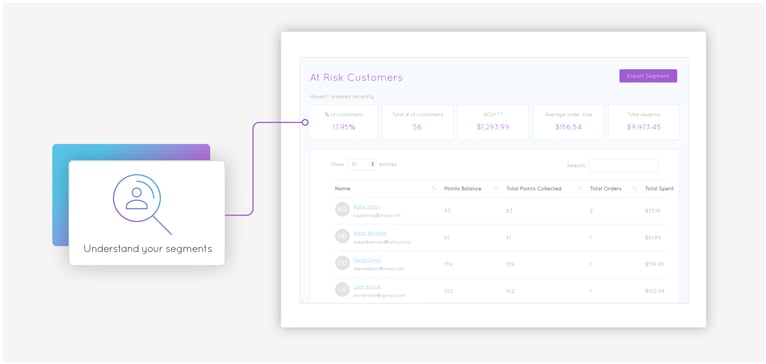Click avatar circle in the 139-points row
The image size is (766, 364).
click(342, 263)
